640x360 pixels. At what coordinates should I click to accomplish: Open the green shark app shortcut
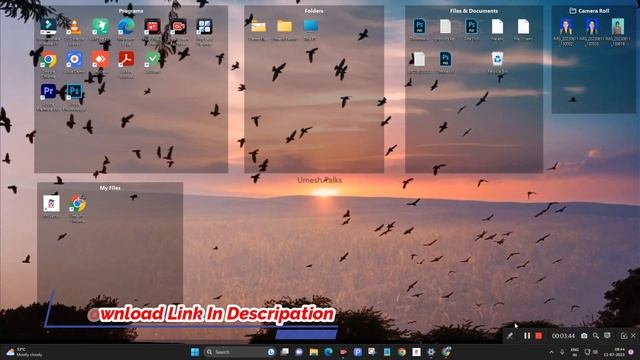coord(100,27)
